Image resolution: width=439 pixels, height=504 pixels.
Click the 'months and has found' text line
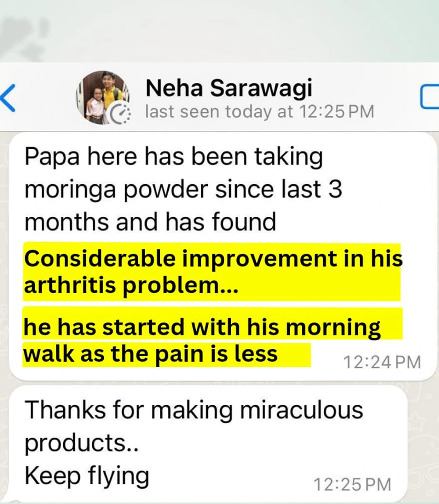150,222
